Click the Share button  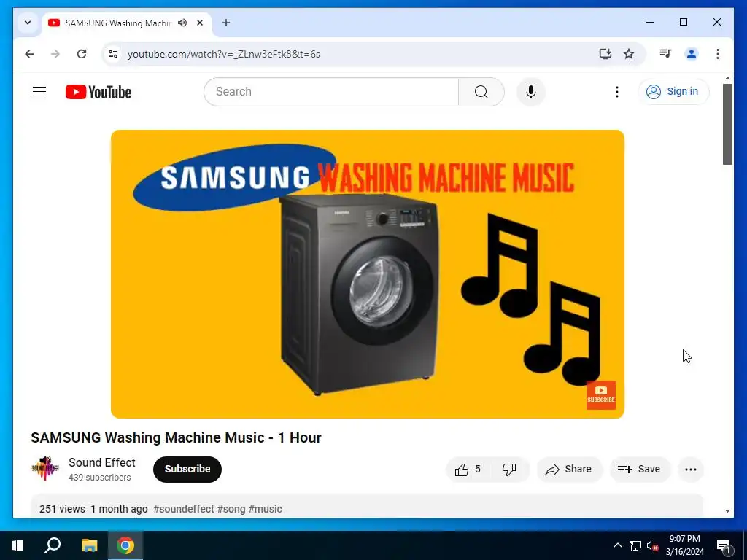569,470
